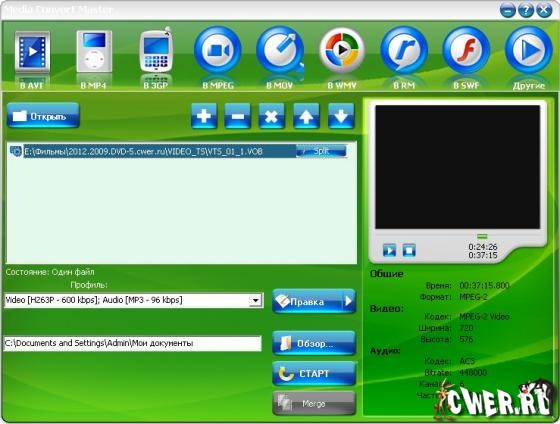
Task: Move the file up with the arrow-up button
Action: 306,116
